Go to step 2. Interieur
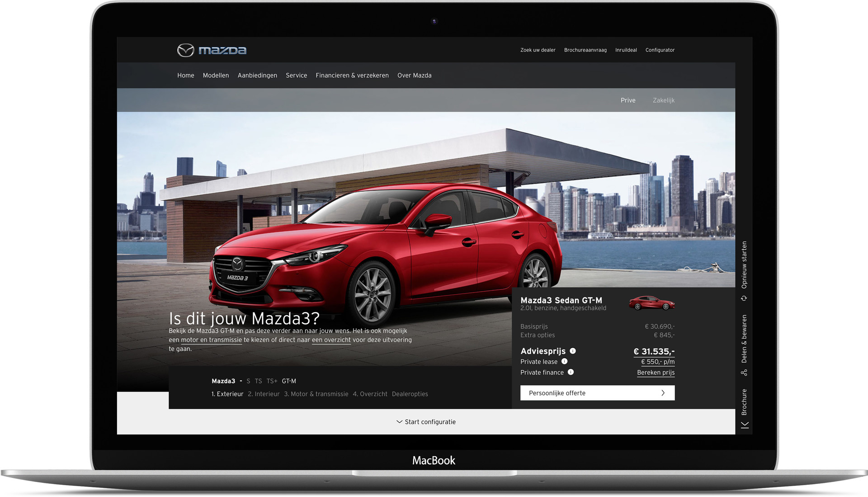868x497 pixels. pyautogui.click(x=264, y=394)
